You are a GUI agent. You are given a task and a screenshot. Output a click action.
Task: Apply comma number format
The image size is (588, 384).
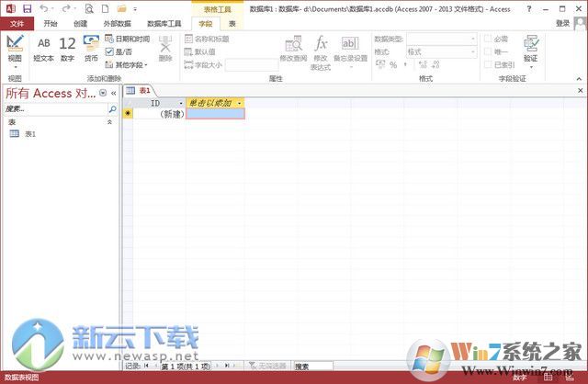(405, 64)
